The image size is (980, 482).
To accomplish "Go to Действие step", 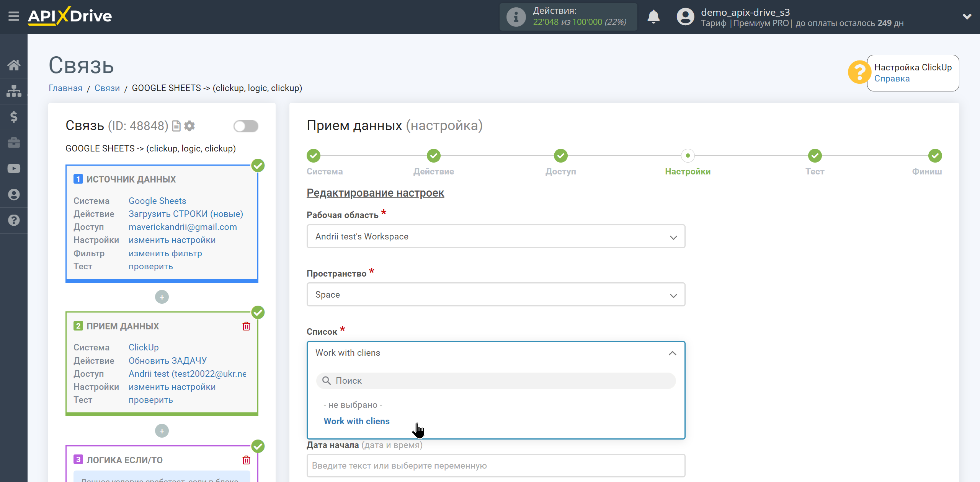I will [434, 156].
